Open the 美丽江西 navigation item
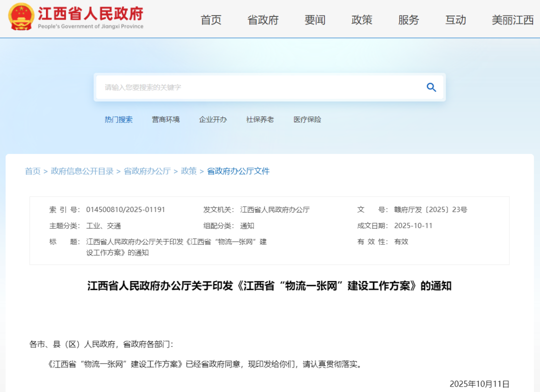 [x=512, y=20]
